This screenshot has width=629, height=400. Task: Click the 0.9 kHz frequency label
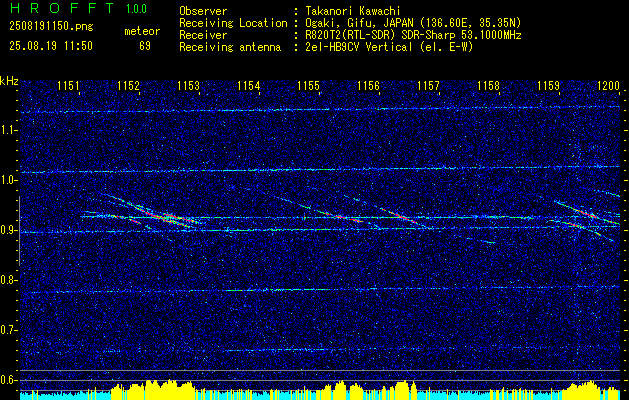click(9, 230)
